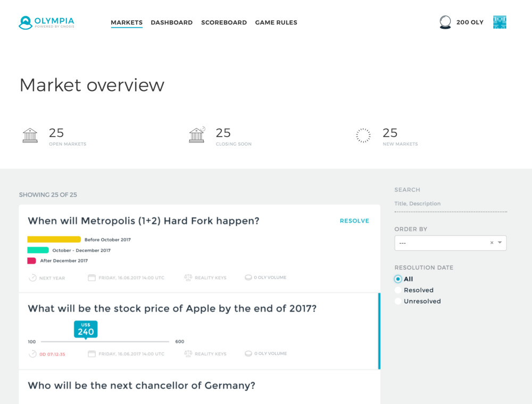Viewport: 532px width, 404px height.
Task: Click the closing soon bank icon
Action: [x=197, y=136]
